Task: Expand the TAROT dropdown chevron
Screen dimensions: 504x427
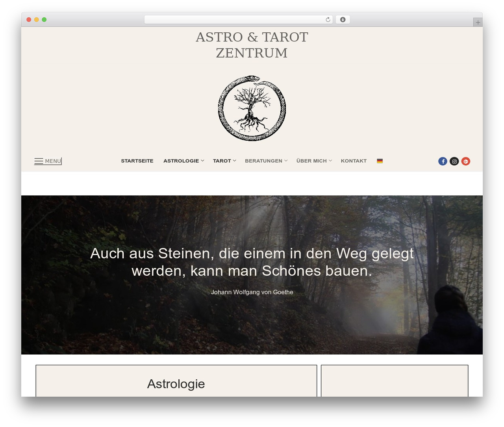Action: pos(234,161)
